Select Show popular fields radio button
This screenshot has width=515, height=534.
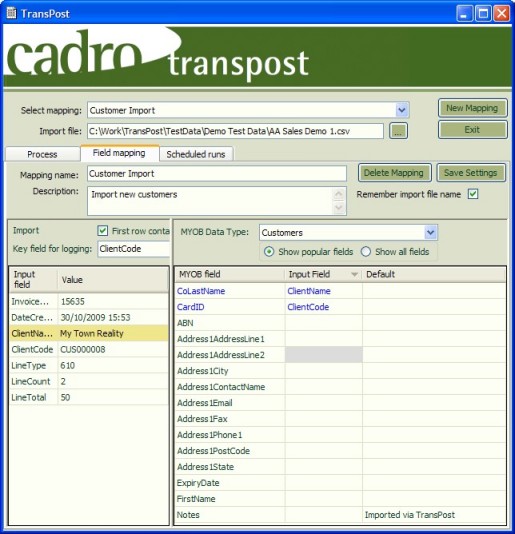pyautogui.click(x=269, y=252)
